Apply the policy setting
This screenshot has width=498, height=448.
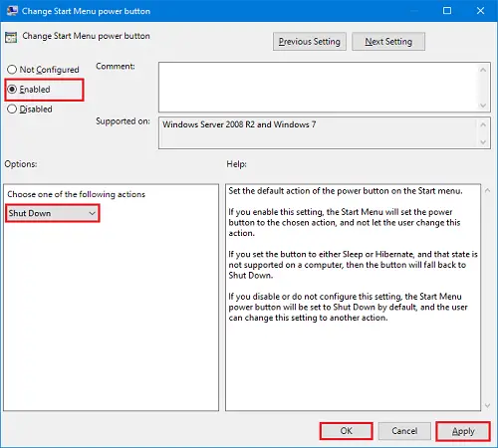[463, 431]
